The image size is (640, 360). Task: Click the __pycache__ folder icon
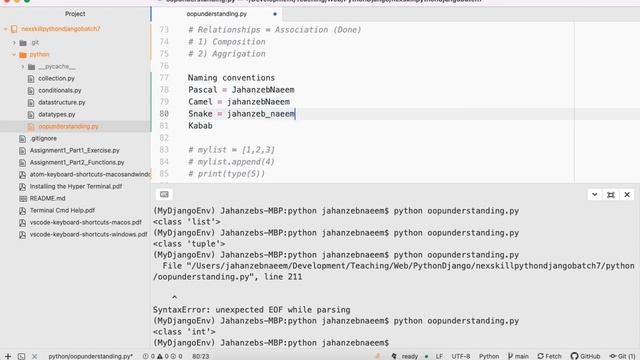point(31,67)
